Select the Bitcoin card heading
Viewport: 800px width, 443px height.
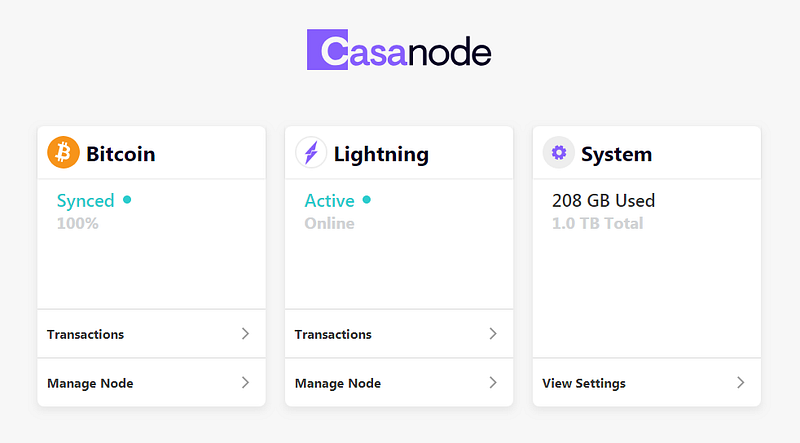(x=121, y=154)
